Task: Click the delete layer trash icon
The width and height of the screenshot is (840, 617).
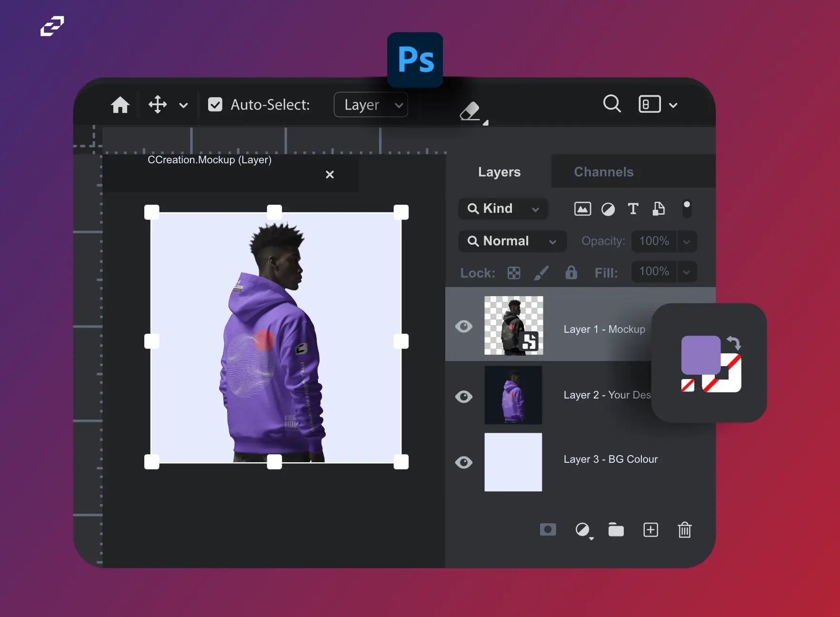Action: [684, 529]
